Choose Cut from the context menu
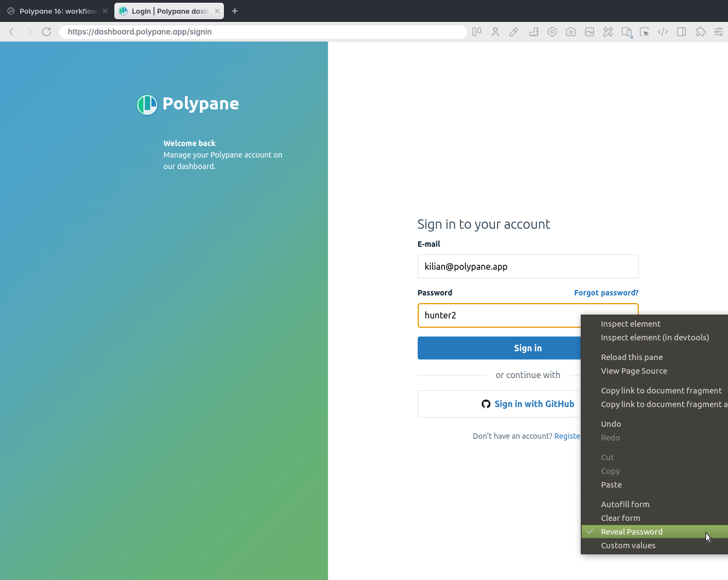Viewport: 728px width, 580px height. click(x=655, y=457)
